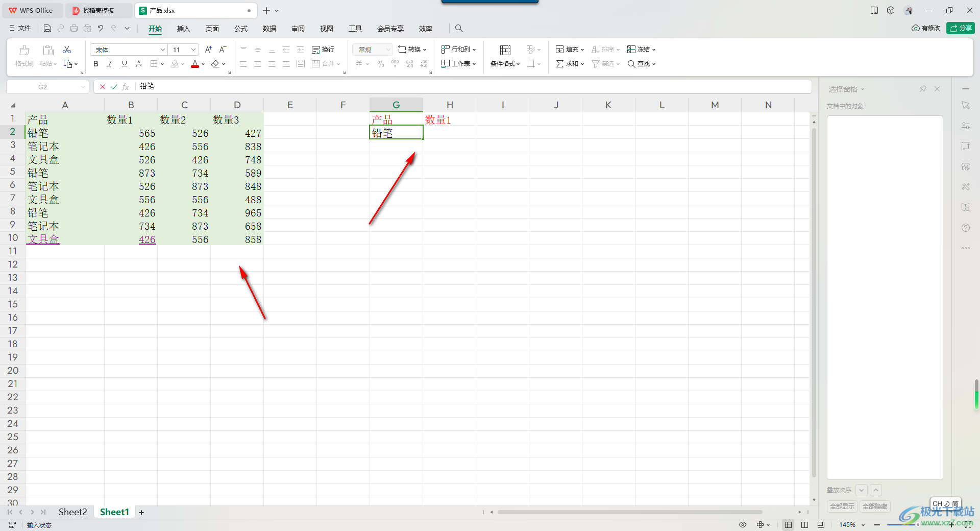This screenshot has height=531, width=980.
Task: Cancel the cell entry with X
Action: coord(103,87)
